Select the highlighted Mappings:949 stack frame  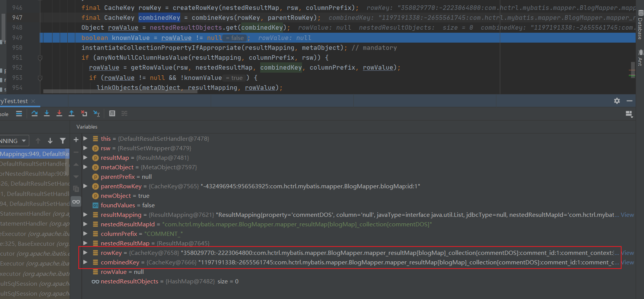click(35, 154)
